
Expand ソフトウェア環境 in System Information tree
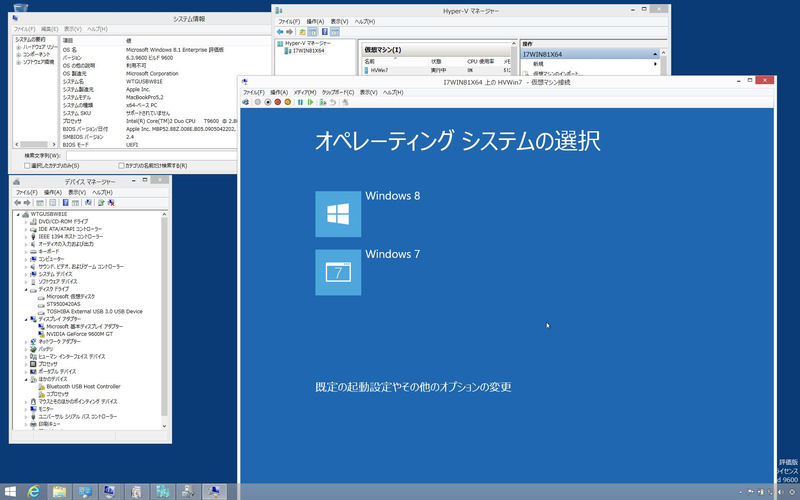tap(18, 62)
